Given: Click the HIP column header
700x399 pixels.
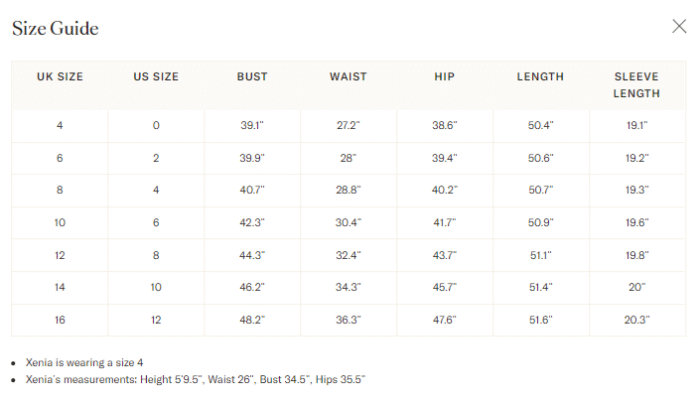Looking at the screenshot, I should click(445, 77).
